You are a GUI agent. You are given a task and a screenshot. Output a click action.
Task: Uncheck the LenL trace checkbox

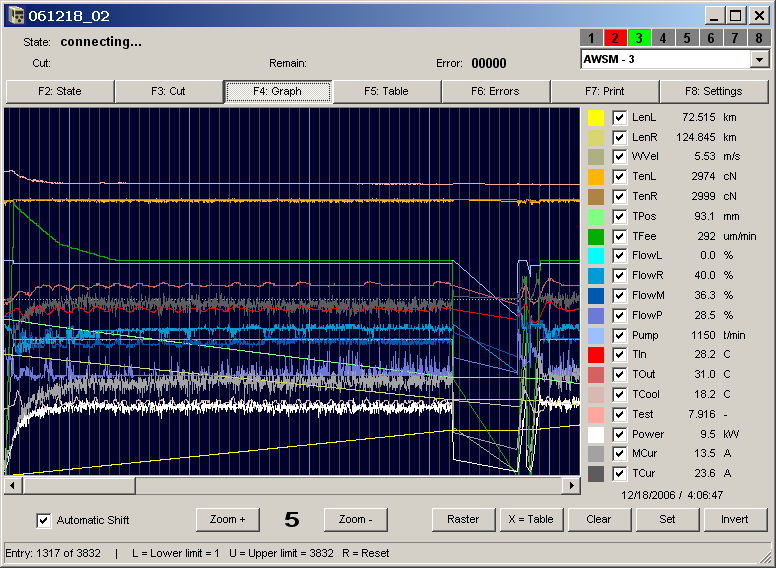click(619, 117)
